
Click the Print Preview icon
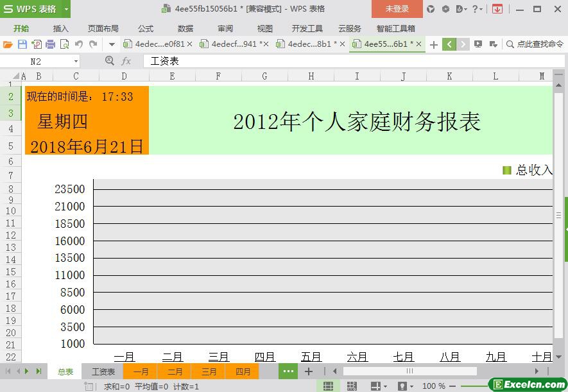[x=64, y=44]
